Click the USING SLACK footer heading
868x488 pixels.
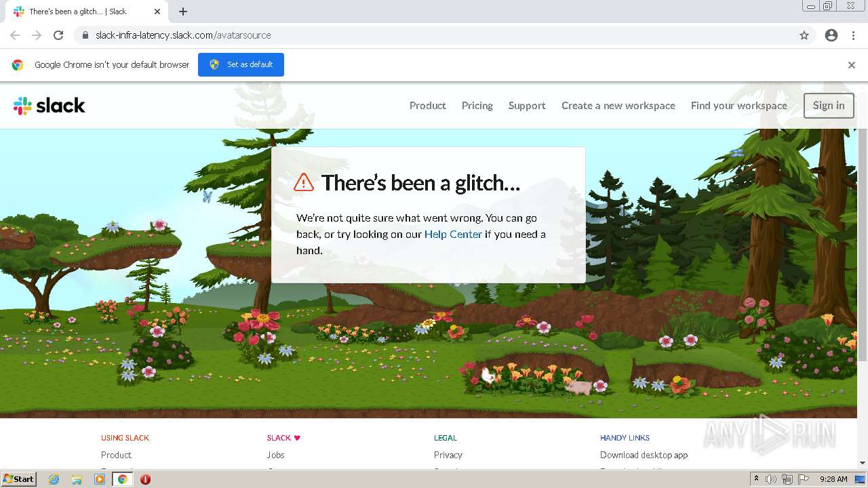pos(125,438)
